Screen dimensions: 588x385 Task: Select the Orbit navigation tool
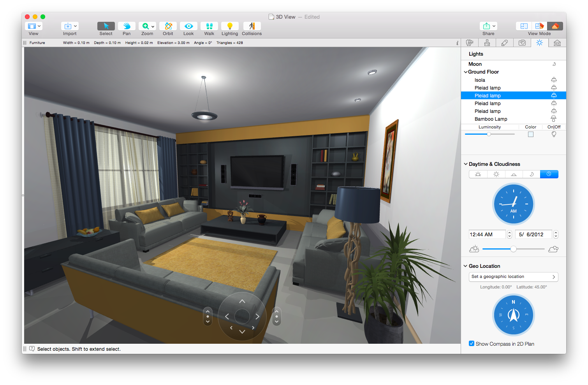coord(168,26)
